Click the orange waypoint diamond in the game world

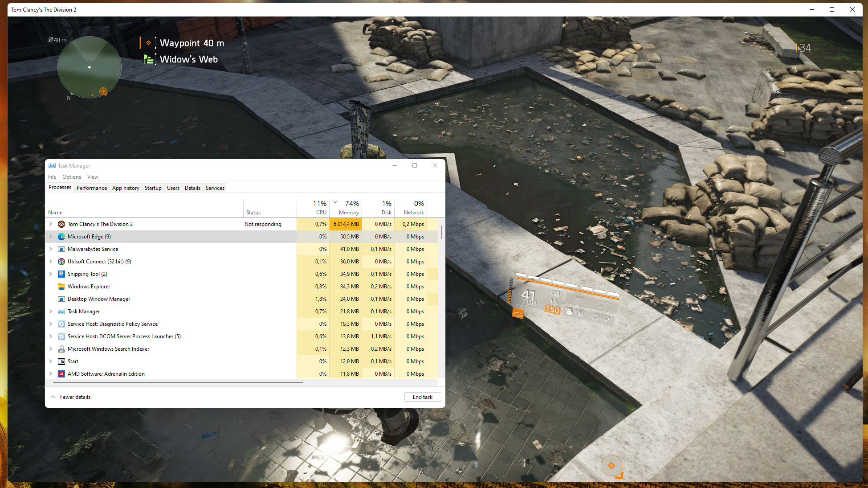click(611, 466)
